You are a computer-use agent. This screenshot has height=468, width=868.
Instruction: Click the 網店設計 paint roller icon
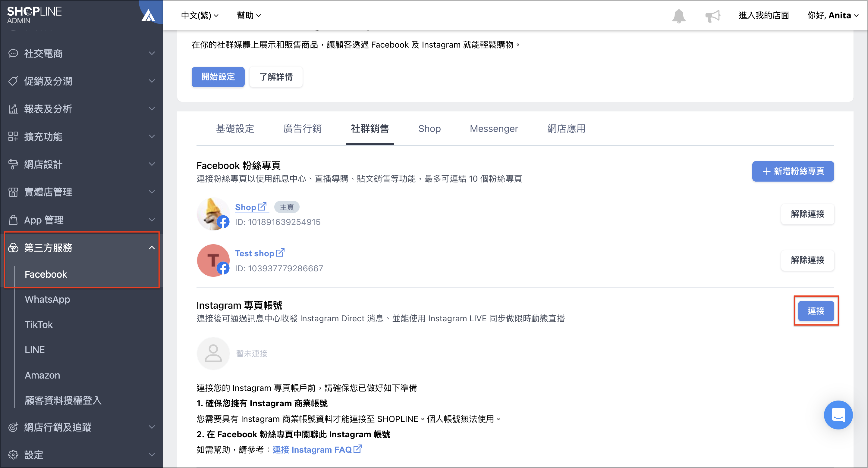point(13,164)
